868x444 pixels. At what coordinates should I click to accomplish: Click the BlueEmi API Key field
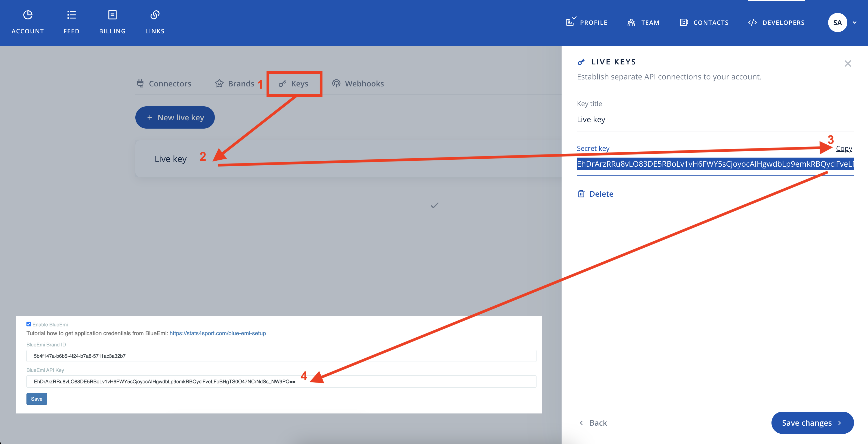(281, 382)
